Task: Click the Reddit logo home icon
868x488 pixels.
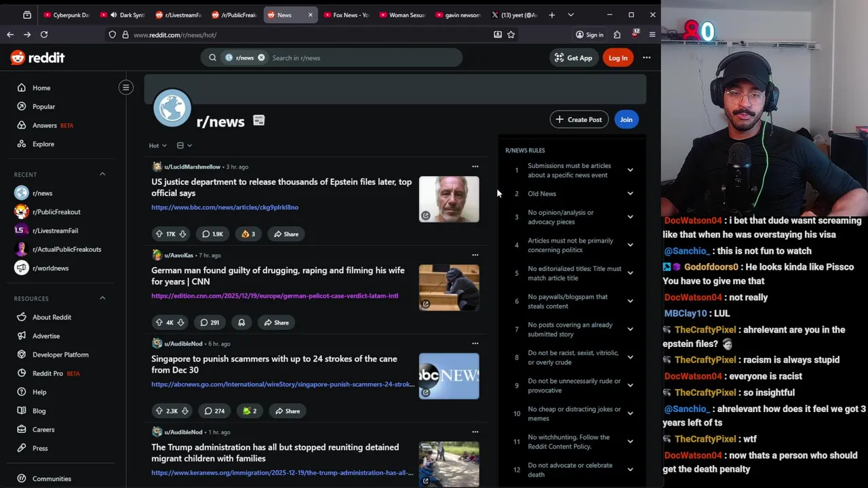Action: tap(37, 58)
